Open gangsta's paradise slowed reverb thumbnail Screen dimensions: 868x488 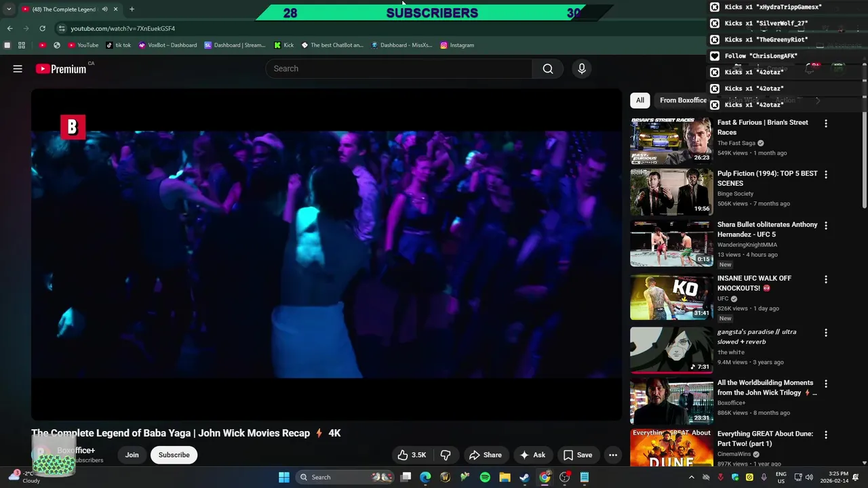pyautogui.click(x=671, y=350)
